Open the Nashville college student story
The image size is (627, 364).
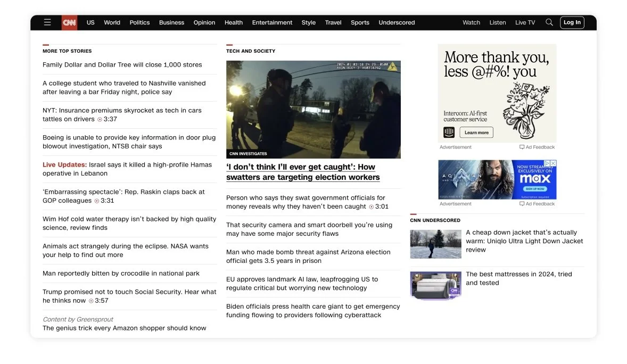tap(125, 88)
